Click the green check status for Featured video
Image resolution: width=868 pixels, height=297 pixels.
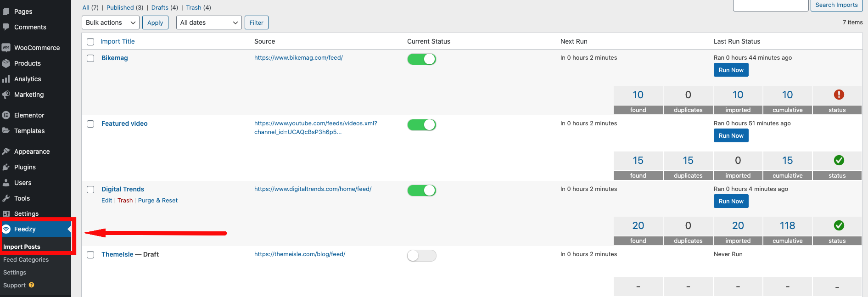point(839,160)
